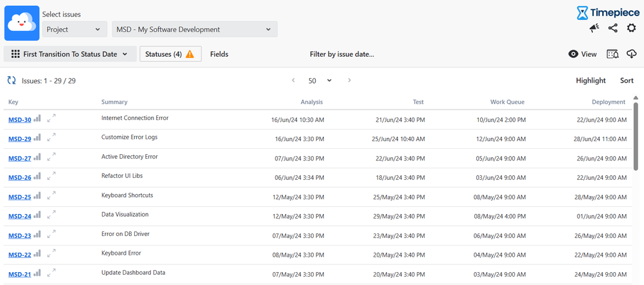Image resolution: width=644 pixels, height=285 pixels.
Task: Click the bar chart icon for MSD-25
Action: pos(37,195)
